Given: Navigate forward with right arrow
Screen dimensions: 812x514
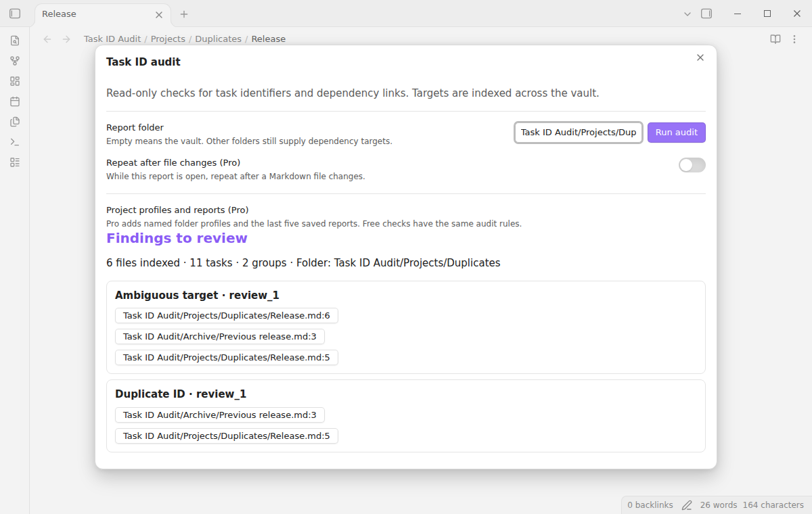Looking at the screenshot, I should tap(66, 39).
